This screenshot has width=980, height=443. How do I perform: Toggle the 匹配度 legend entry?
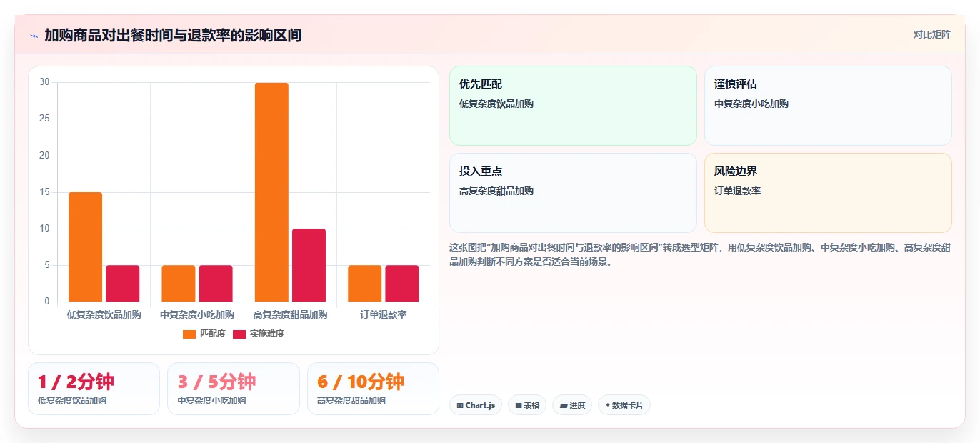[204, 334]
